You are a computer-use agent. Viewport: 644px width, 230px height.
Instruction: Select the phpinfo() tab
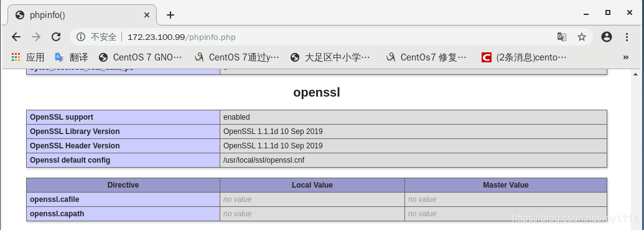tap(82, 15)
